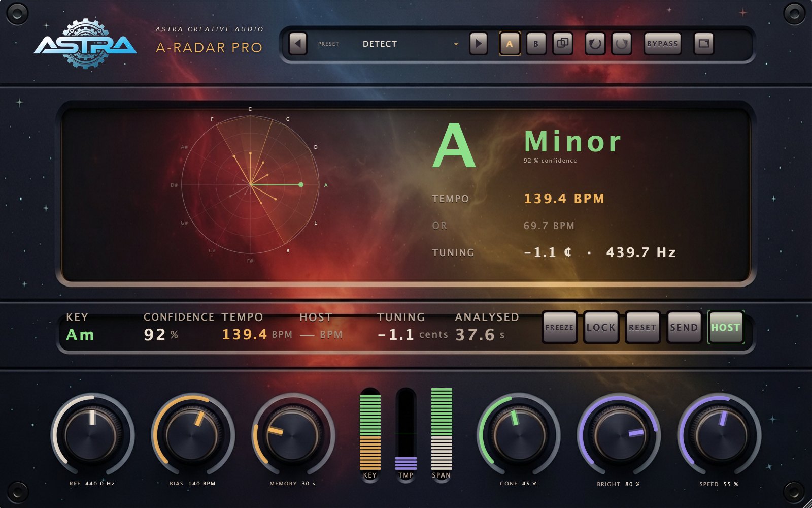
Task: Enable LOCK for the detected key
Action: click(x=601, y=328)
